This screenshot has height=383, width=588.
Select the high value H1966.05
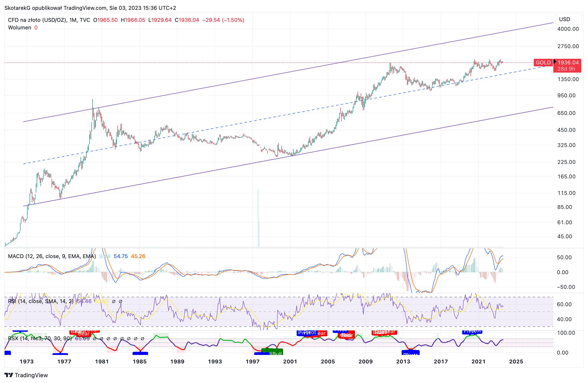tap(133, 20)
